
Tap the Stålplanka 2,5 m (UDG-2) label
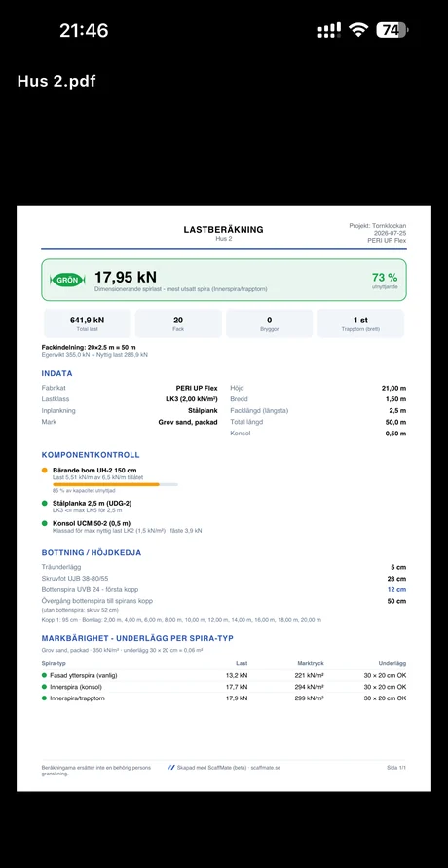pyautogui.click(x=92, y=503)
